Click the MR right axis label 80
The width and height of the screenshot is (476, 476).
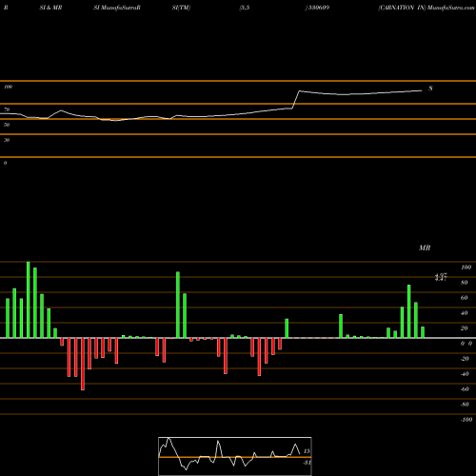(x=465, y=283)
